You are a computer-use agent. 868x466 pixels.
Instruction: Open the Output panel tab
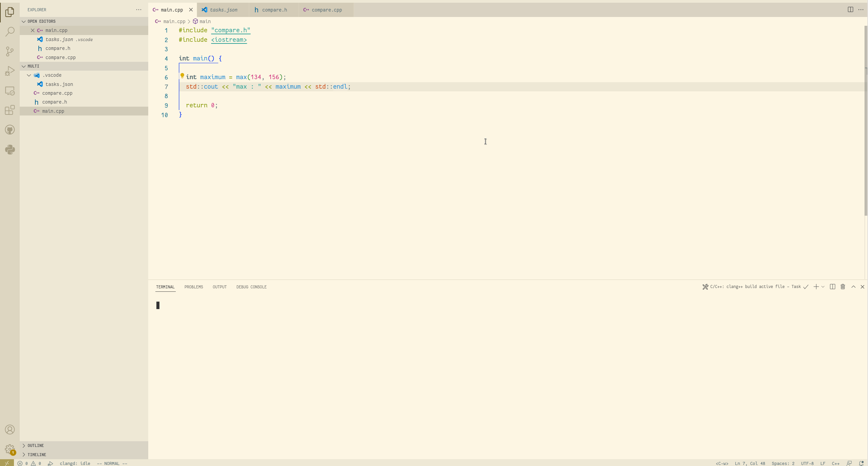click(x=220, y=287)
